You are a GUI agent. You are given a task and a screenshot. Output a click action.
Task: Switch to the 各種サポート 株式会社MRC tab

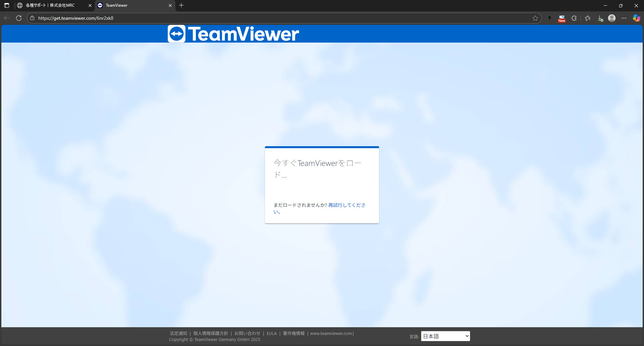click(x=50, y=5)
